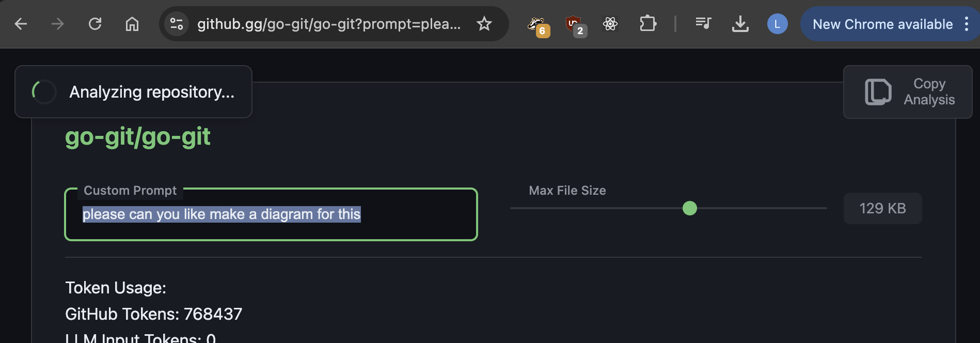Viewport: 980px width, 343px height.
Task: Adjust the Max File Size slider
Action: point(689,208)
